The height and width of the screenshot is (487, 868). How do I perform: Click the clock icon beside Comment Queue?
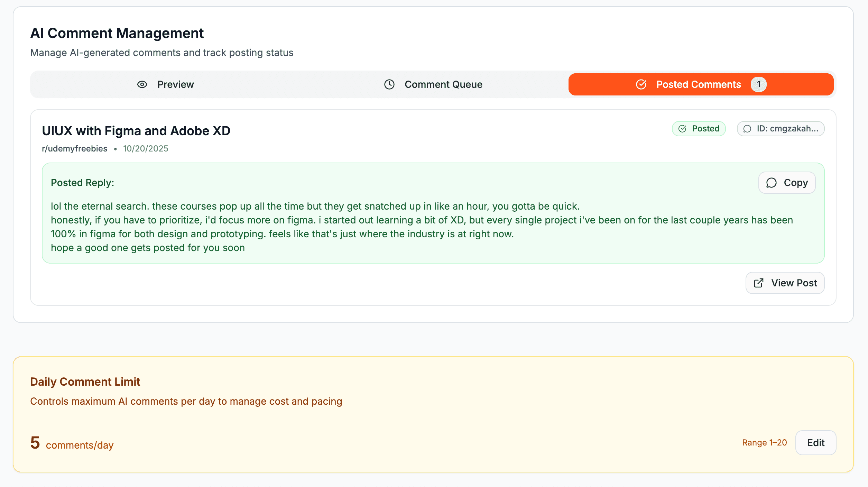coord(389,84)
